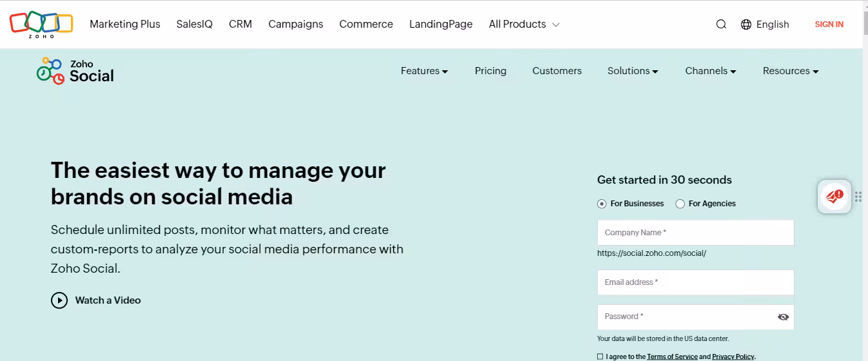Click the widget drag handle dots
The image size is (868, 361).
tap(858, 197)
